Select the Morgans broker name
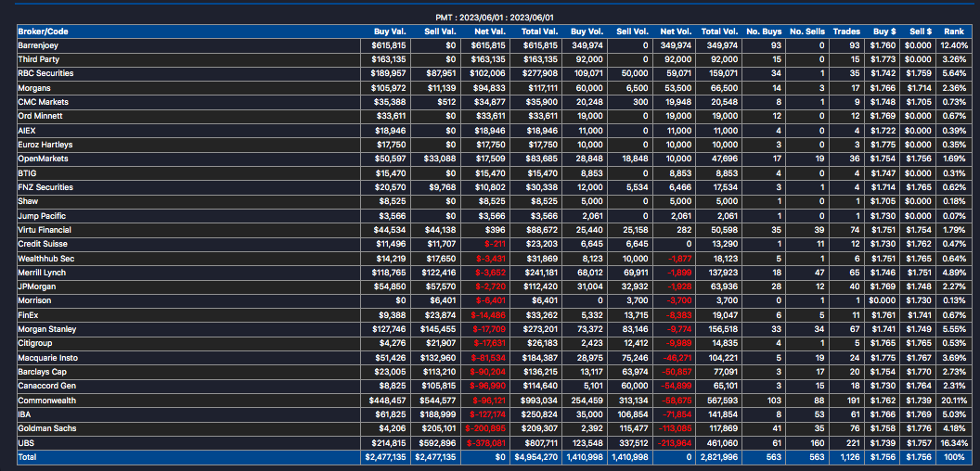 coord(32,87)
